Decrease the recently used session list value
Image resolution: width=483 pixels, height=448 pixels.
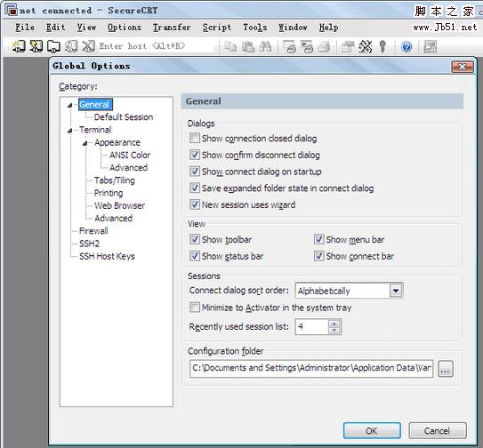(334, 330)
